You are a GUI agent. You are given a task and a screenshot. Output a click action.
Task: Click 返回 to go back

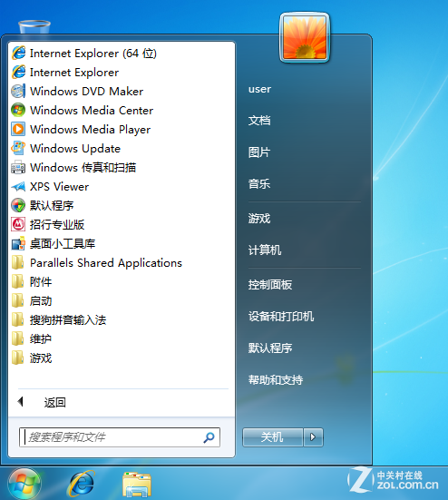click(54, 402)
